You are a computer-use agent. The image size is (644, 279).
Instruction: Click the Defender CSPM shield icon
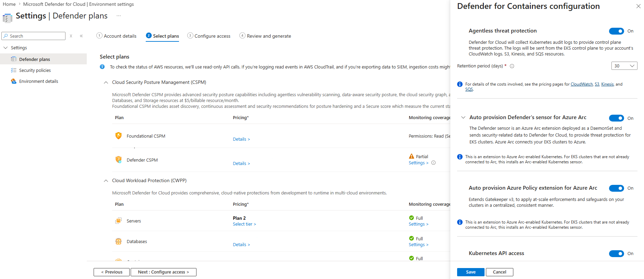click(119, 160)
